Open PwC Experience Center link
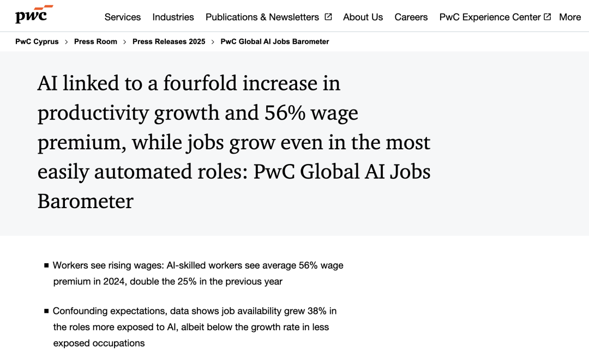 (x=490, y=17)
